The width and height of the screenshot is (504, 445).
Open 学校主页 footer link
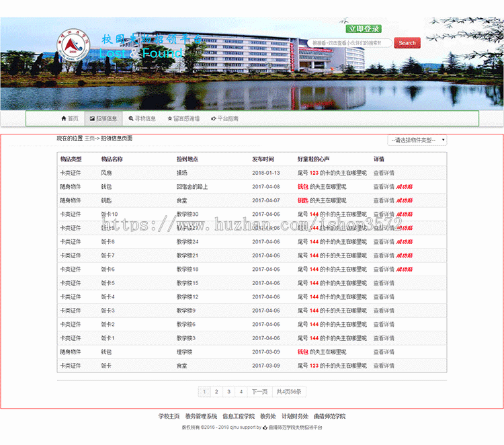click(x=169, y=416)
